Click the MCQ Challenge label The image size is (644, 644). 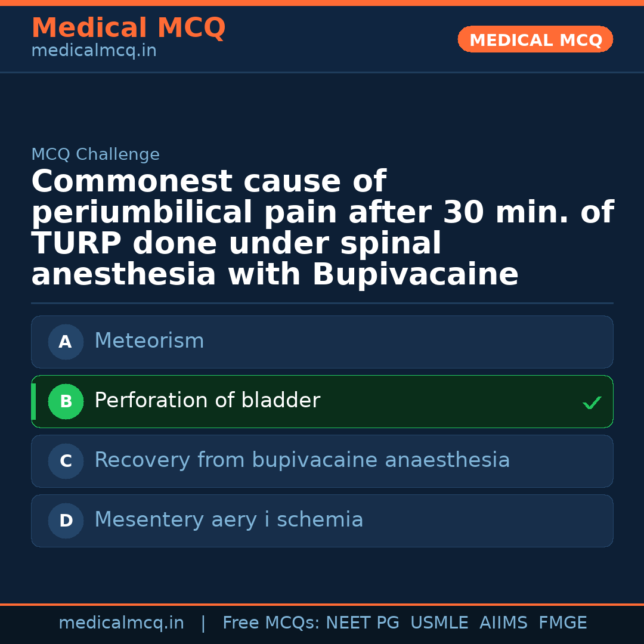(x=95, y=155)
